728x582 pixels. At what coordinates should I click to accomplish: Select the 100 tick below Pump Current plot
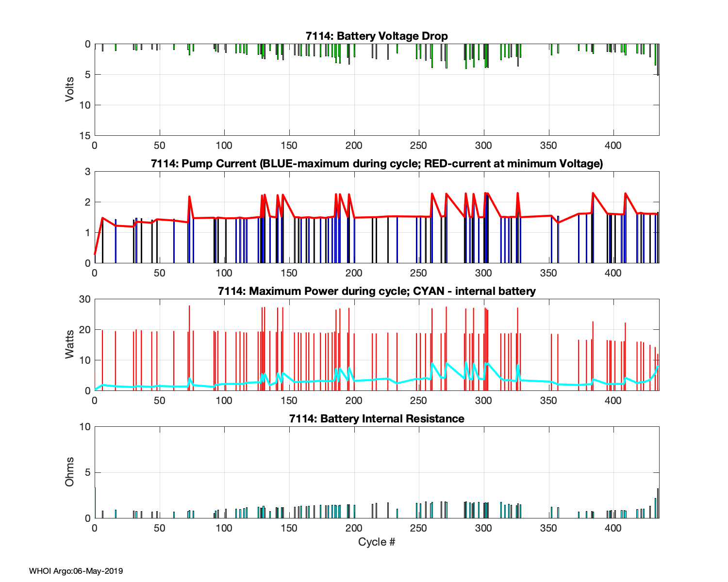pos(224,273)
